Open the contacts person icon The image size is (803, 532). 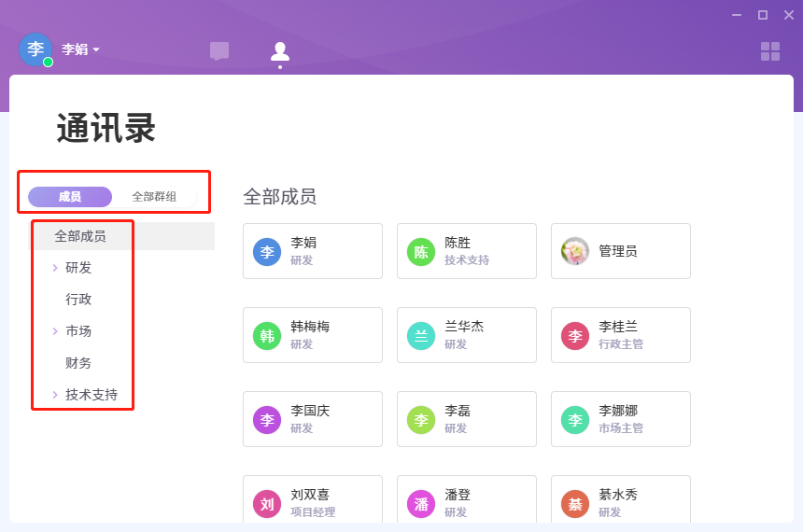(x=279, y=51)
